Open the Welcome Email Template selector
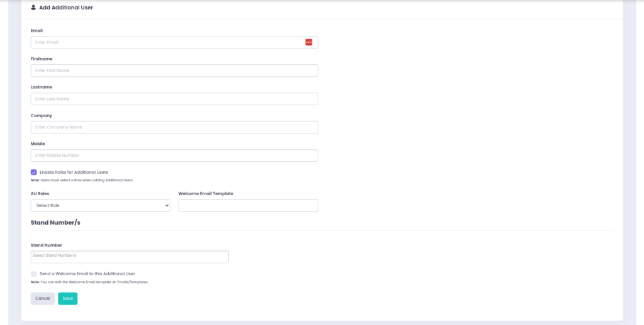This screenshot has width=644, height=325. click(248, 205)
